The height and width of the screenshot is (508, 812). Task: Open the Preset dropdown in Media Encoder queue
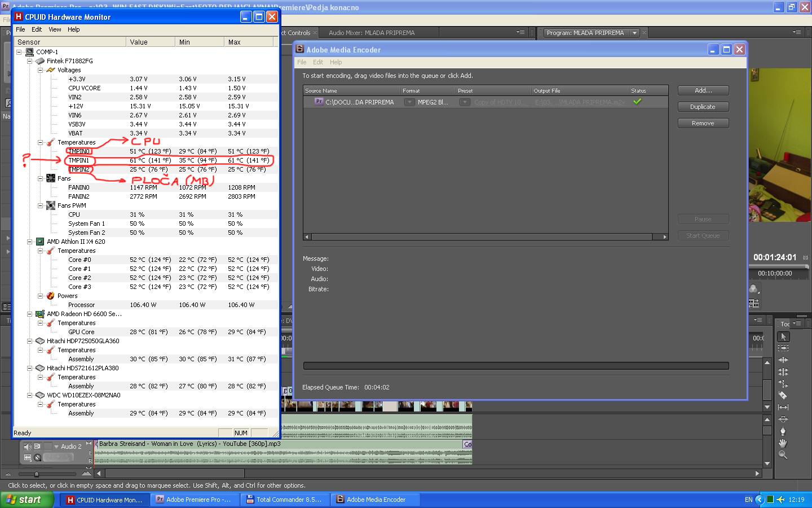465,102
